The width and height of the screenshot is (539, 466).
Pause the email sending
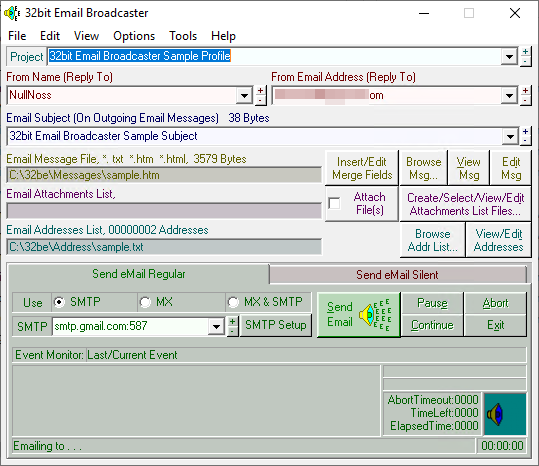[x=432, y=303]
